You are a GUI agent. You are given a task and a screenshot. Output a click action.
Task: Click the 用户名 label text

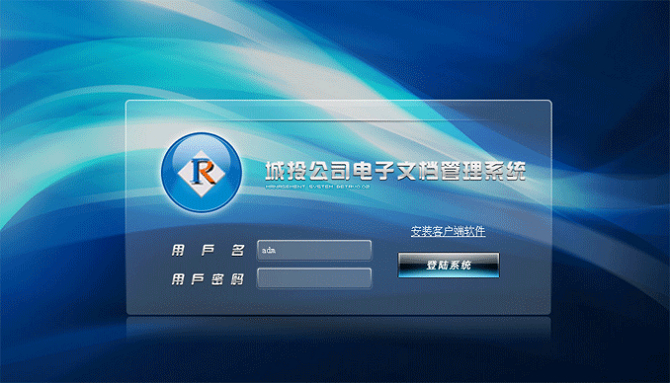click(x=208, y=250)
